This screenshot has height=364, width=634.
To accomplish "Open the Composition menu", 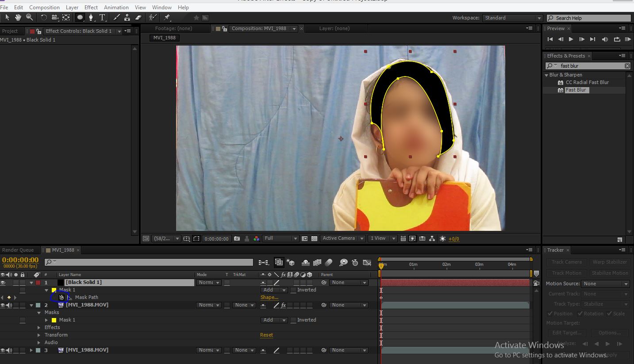I will pos(44,8).
